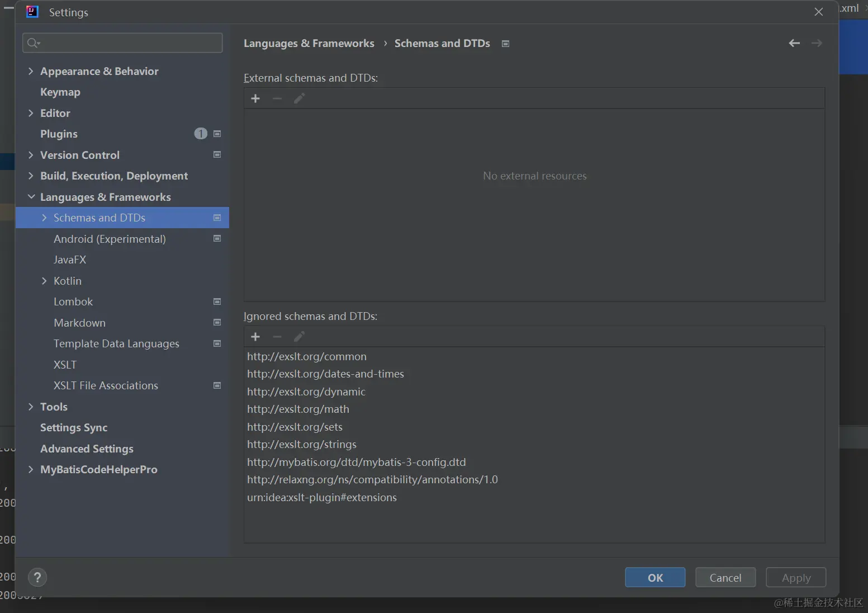
Task: Expand the MyBatisCodeHelperPro node
Action: coord(31,469)
